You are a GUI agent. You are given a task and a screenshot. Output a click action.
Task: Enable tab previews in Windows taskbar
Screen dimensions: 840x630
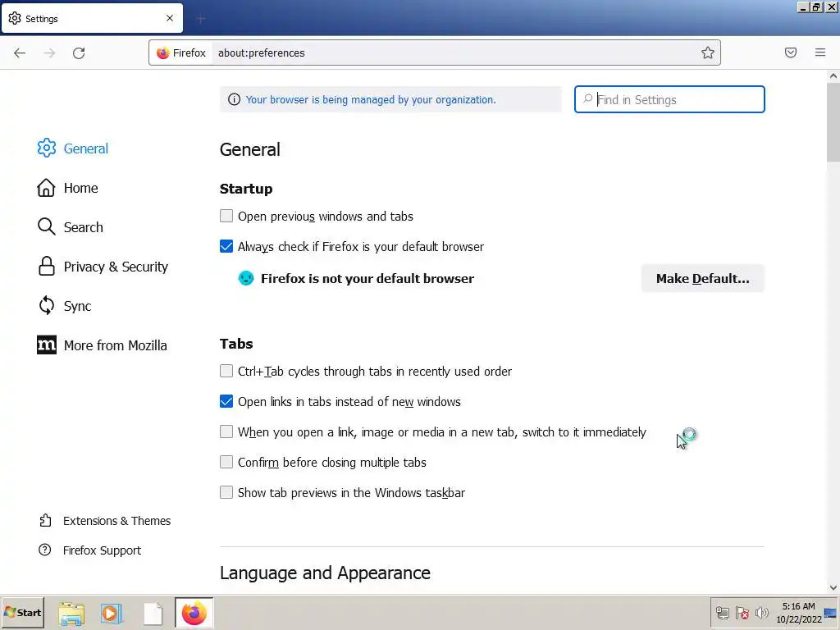coord(226,492)
